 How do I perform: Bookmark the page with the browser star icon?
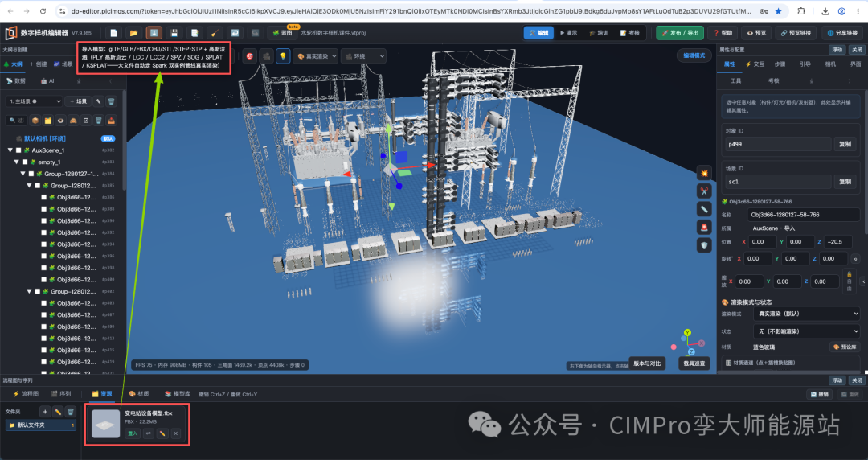click(x=778, y=11)
